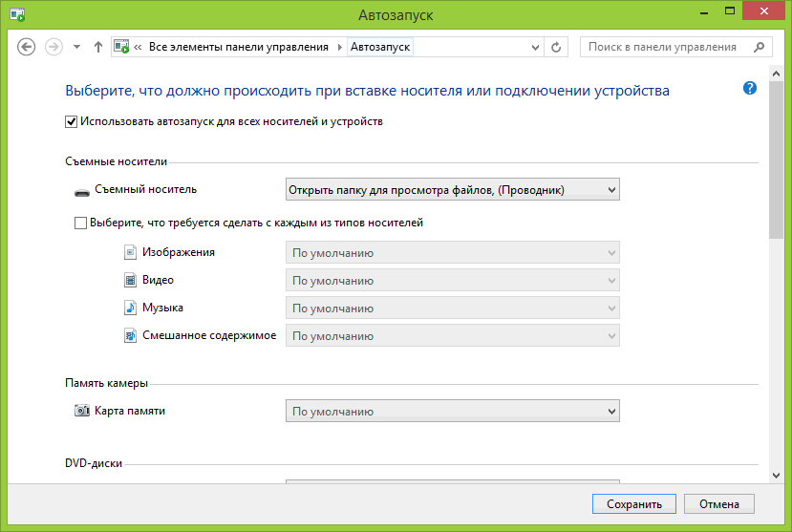This screenshot has width=792, height=532.
Task: Click the Video film icon
Action: 131,281
